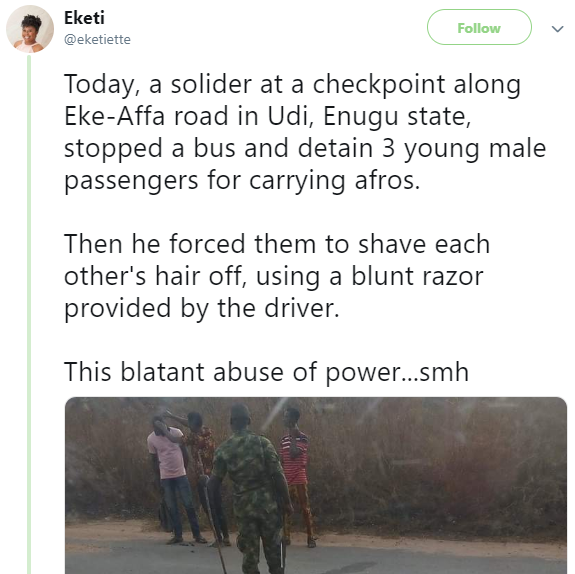Click the road surface in the photo
The width and height of the screenshot is (575, 574).
pyautogui.click(x=422, y=559)
